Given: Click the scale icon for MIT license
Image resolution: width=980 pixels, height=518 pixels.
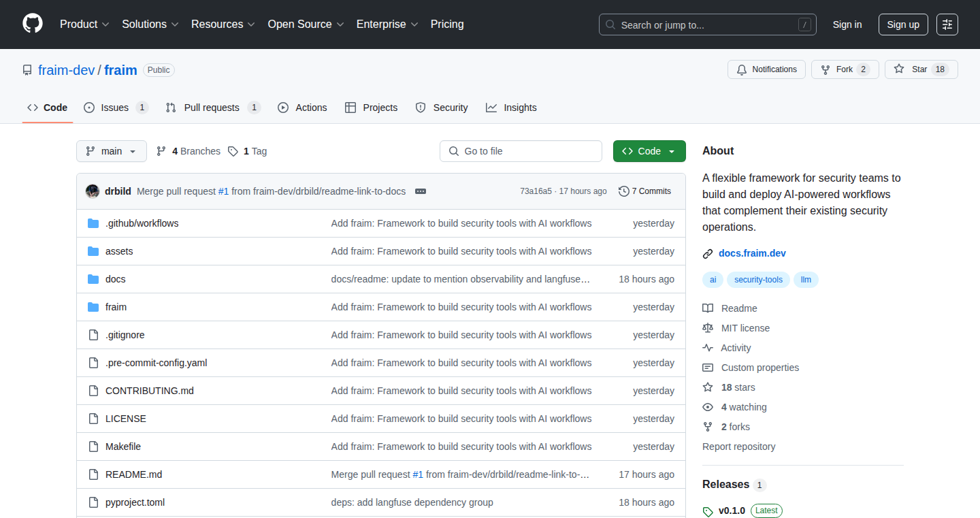Looking at the screenshot, I should 708,328.
